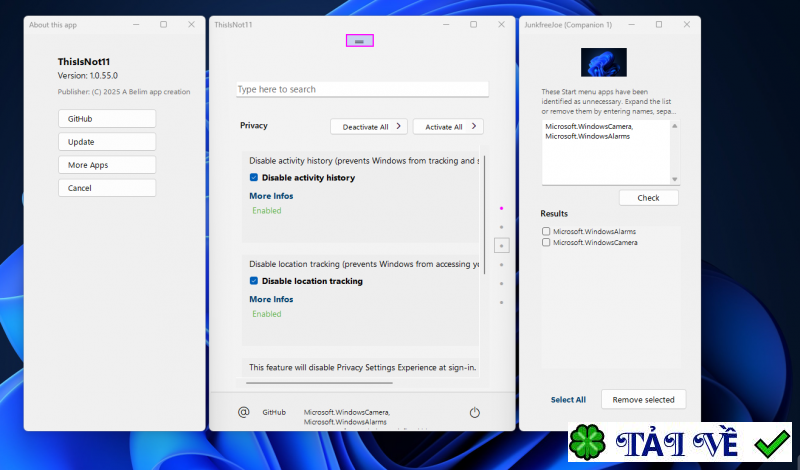Expand More Infos under activity history
Viewport: 800px width, 470px height.
point(271,196)
